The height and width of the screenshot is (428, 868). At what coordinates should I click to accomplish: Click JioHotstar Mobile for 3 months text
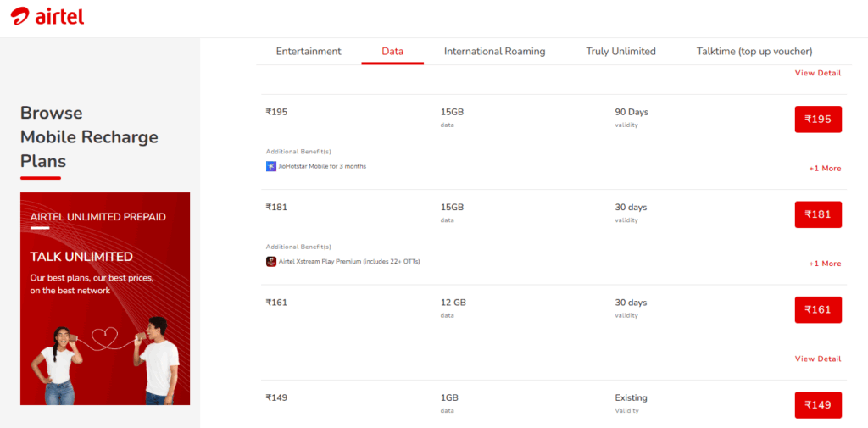click(322, 166)
